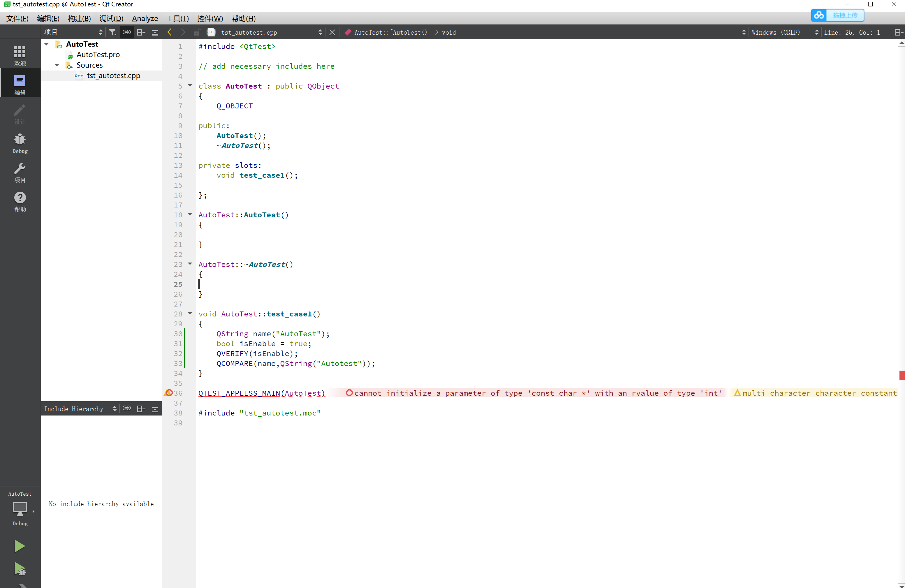Collapse the Sources folder node
Viewport: 905px width, 588px height.
(57, 65)
